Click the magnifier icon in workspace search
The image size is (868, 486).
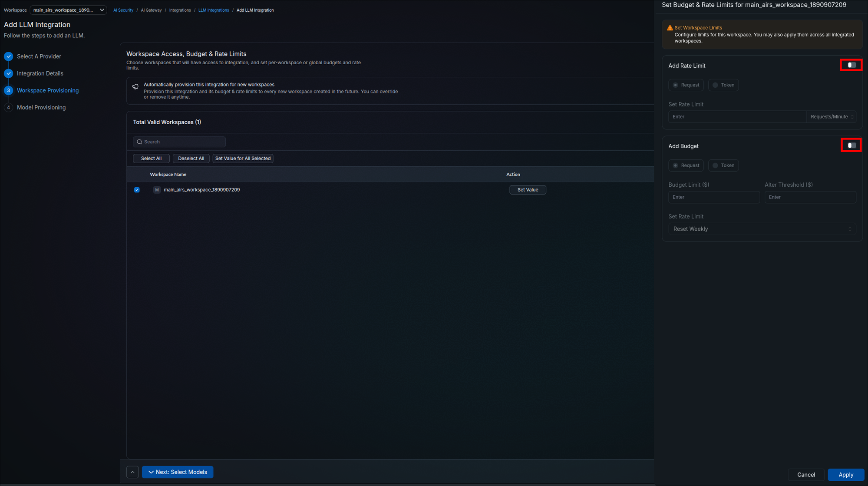tap(139, 142)
